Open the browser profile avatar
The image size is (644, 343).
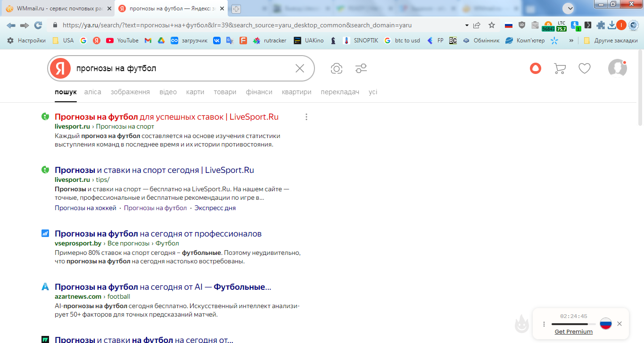[x=621, y=25]
